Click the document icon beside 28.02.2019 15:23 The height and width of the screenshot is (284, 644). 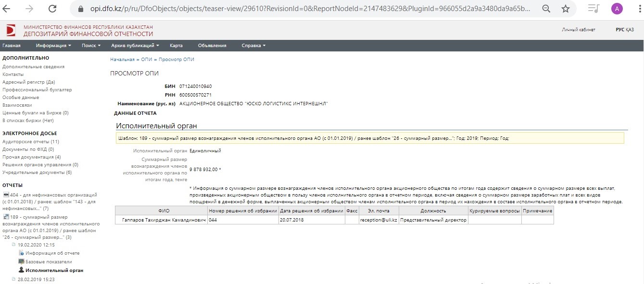13,279
